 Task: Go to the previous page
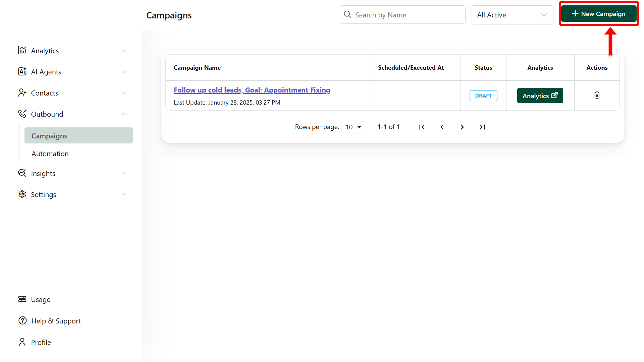[442, 127]
